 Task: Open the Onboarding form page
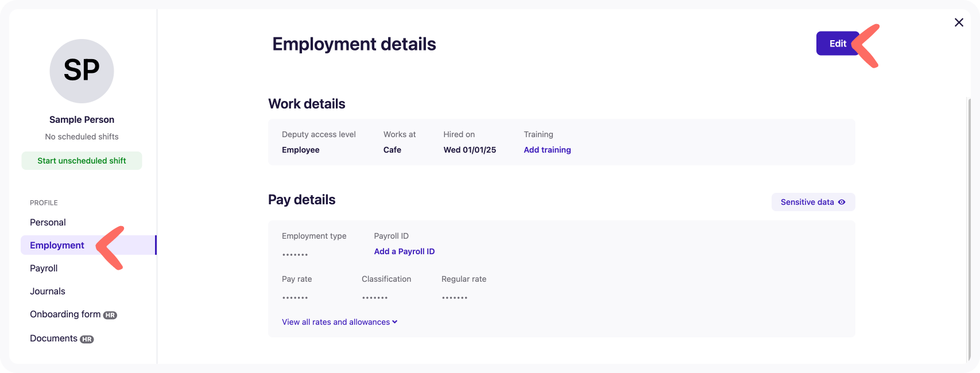pyautogui.click(x=65, y=314)
